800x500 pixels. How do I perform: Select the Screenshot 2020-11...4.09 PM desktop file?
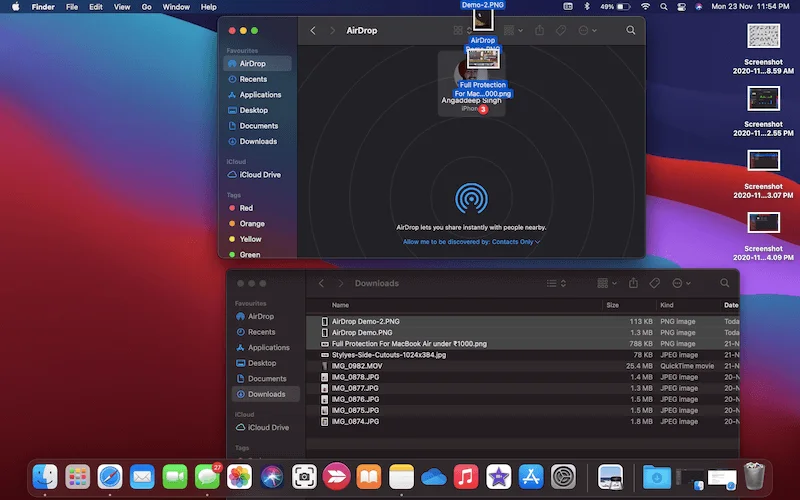tap(763, 236)
